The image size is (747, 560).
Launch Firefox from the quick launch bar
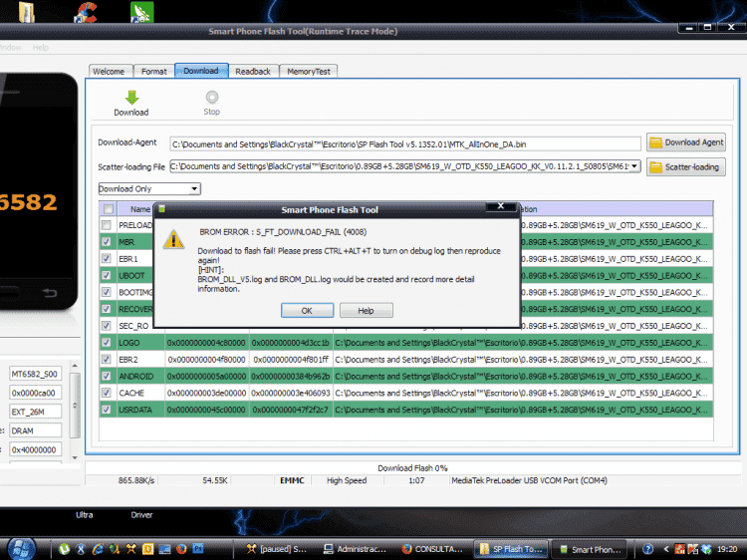(x=181, y=549)
